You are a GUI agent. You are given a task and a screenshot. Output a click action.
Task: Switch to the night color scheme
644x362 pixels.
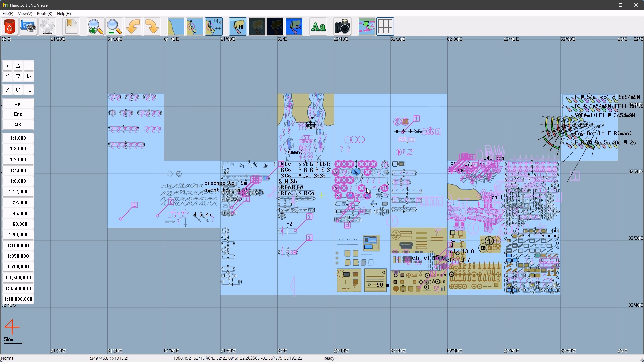pos(275,26)
